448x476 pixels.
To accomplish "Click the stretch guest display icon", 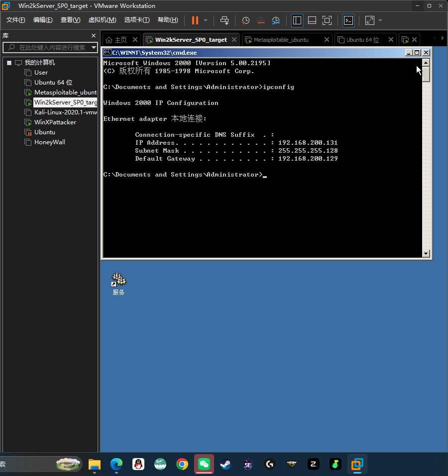I will [x=370, y=20].
